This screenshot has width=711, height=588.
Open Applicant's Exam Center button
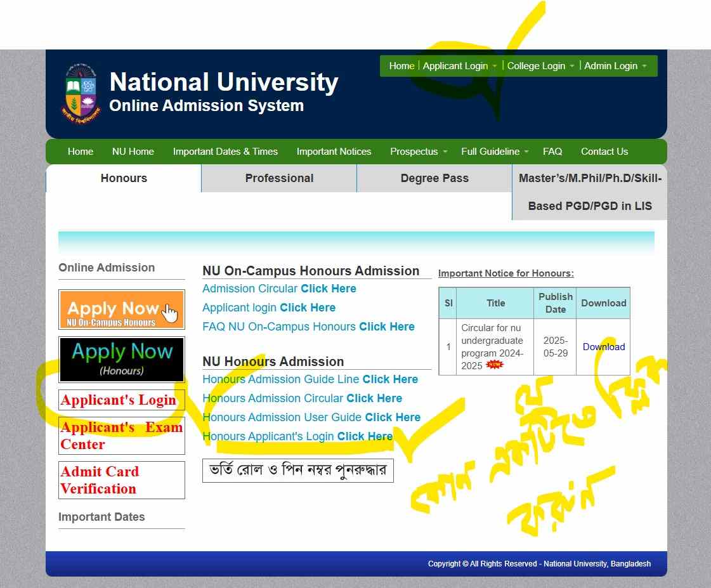coord(122,436)
